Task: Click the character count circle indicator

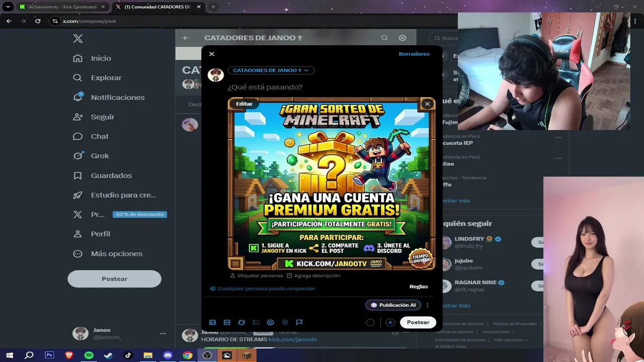Action: (370, 322)
